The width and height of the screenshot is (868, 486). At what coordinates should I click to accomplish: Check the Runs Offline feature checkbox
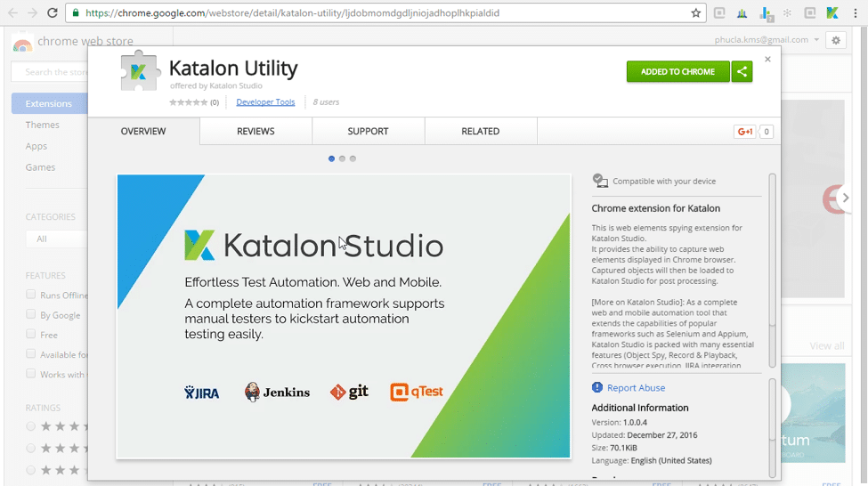tap(31, 295)
